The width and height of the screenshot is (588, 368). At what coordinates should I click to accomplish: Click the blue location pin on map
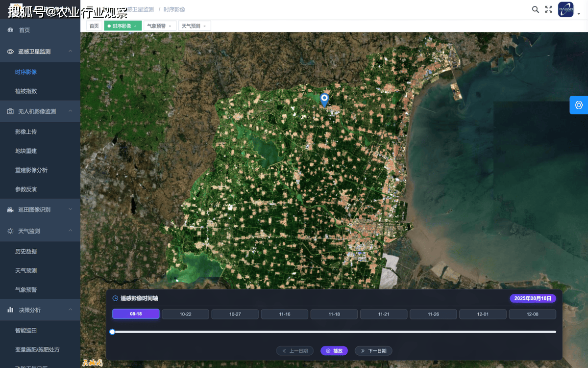pos(324,99)
